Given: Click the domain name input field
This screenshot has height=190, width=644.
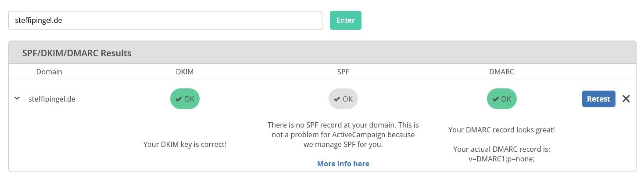Looking at the screenshot, I should [x=165, y=21].
